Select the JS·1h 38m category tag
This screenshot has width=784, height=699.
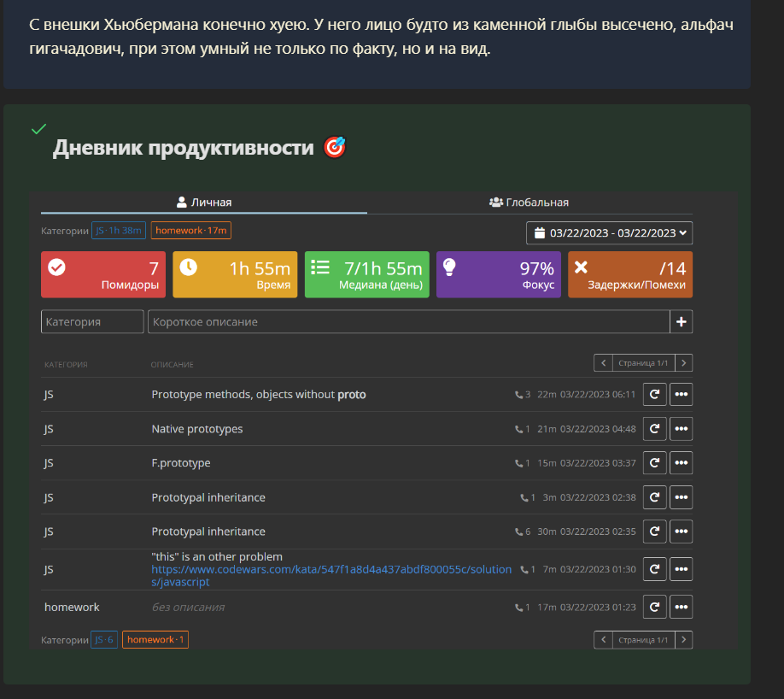point(119,231)
